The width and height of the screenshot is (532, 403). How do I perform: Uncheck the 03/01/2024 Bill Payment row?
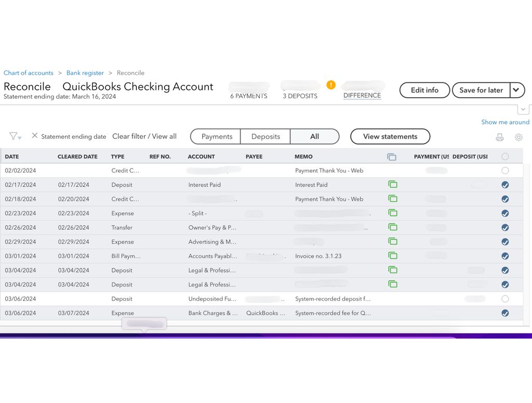[505, 256]
